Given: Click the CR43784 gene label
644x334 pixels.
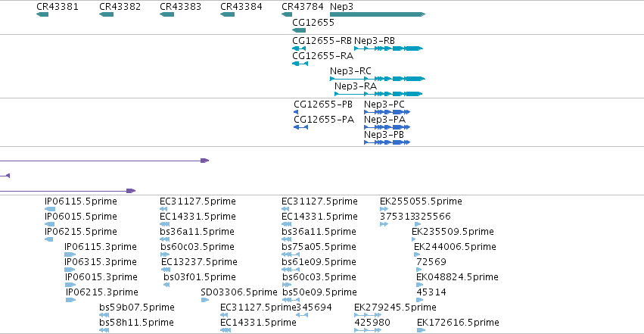Looking at the screenshot, I should [x=303, y=7].
